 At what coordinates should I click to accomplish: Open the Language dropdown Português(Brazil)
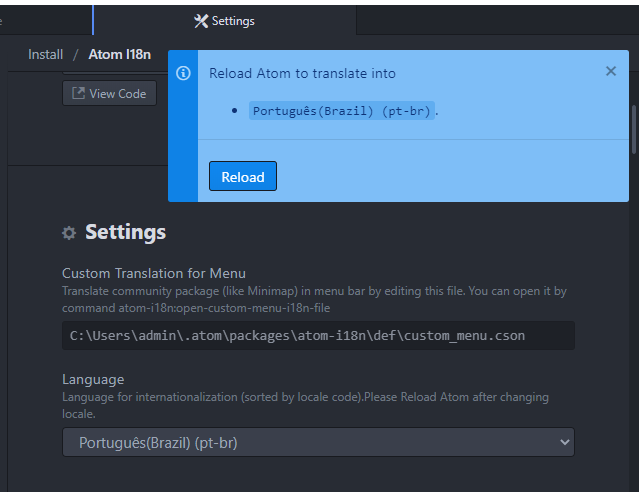pos(318,442)
